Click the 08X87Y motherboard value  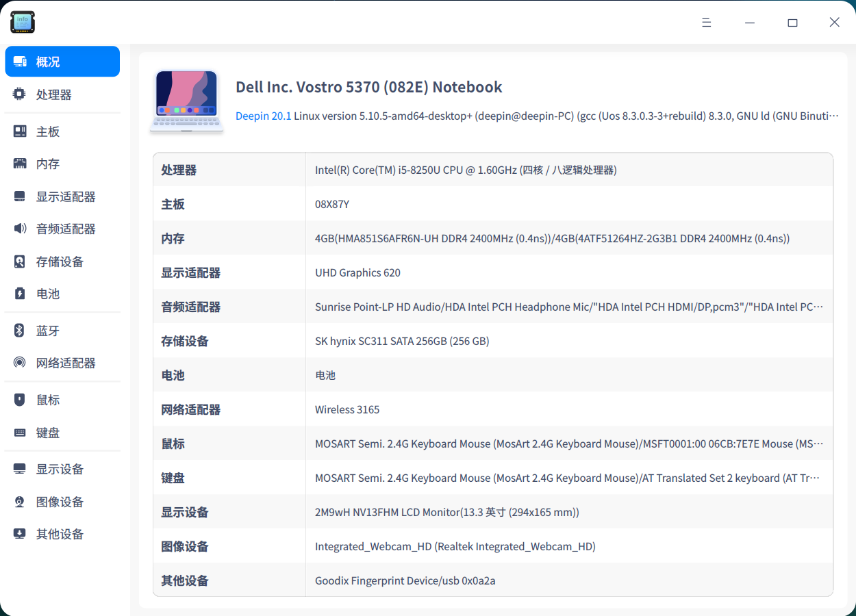click(x=332, y=204)
